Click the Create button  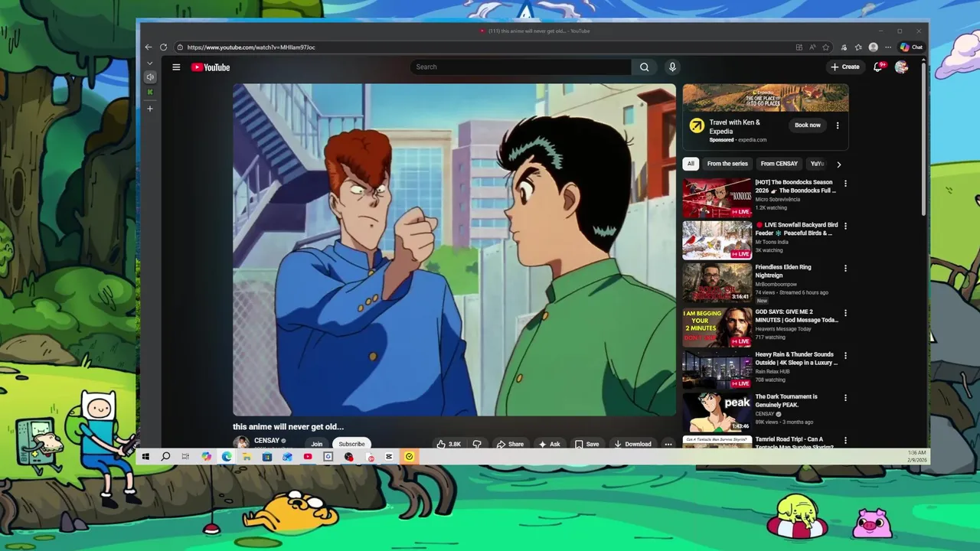(x=845, y=67)
